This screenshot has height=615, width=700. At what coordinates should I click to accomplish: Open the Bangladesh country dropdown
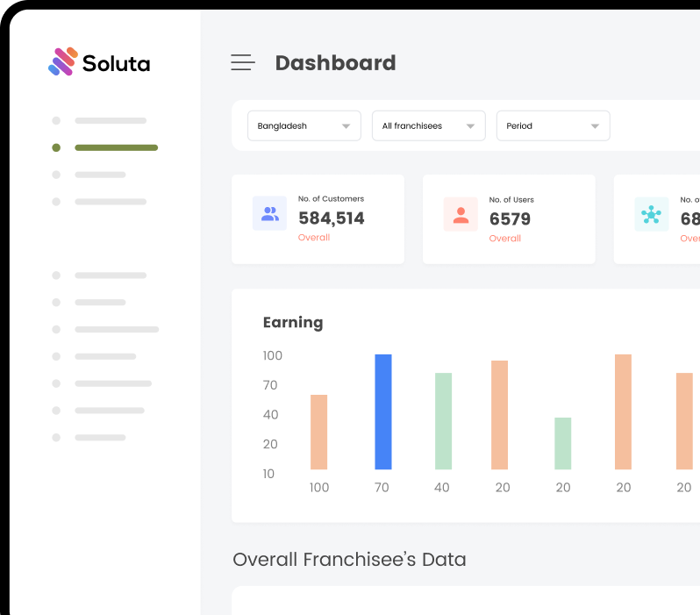pos(304,126)
